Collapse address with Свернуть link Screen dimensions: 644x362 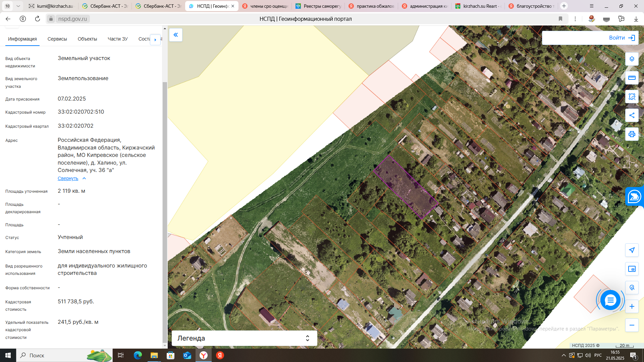click(x=68, y=178)
